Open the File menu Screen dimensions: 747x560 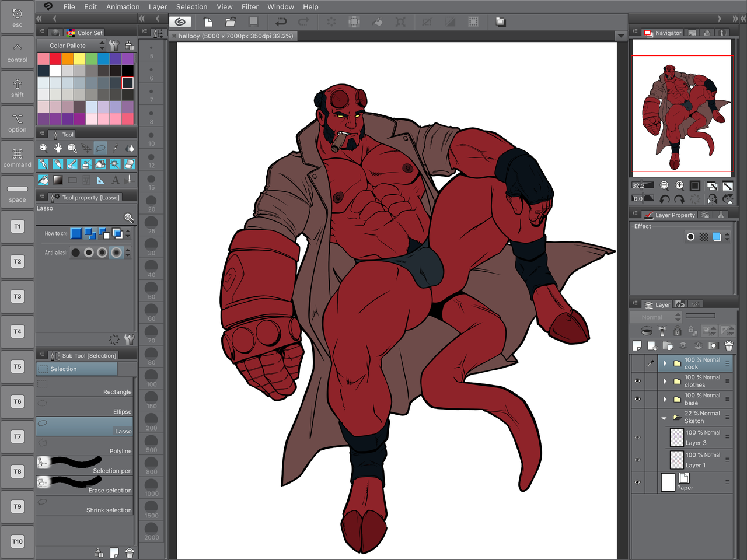point(69,7)
